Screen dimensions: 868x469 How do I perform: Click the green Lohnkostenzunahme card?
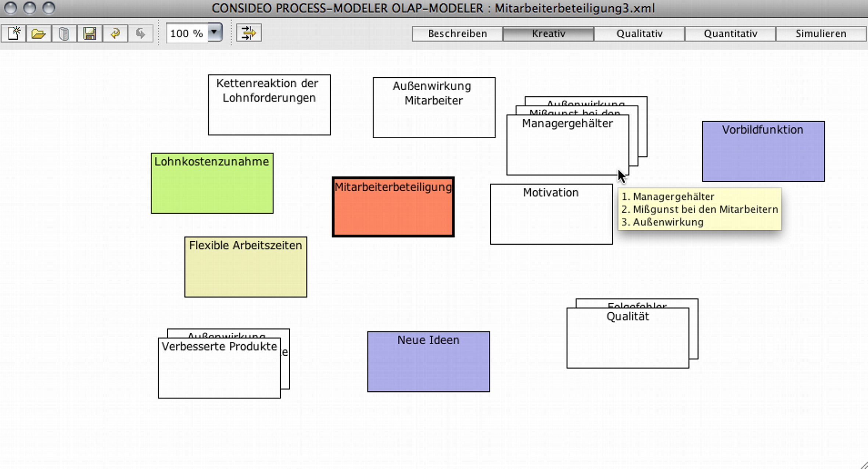tap(212, 184)
